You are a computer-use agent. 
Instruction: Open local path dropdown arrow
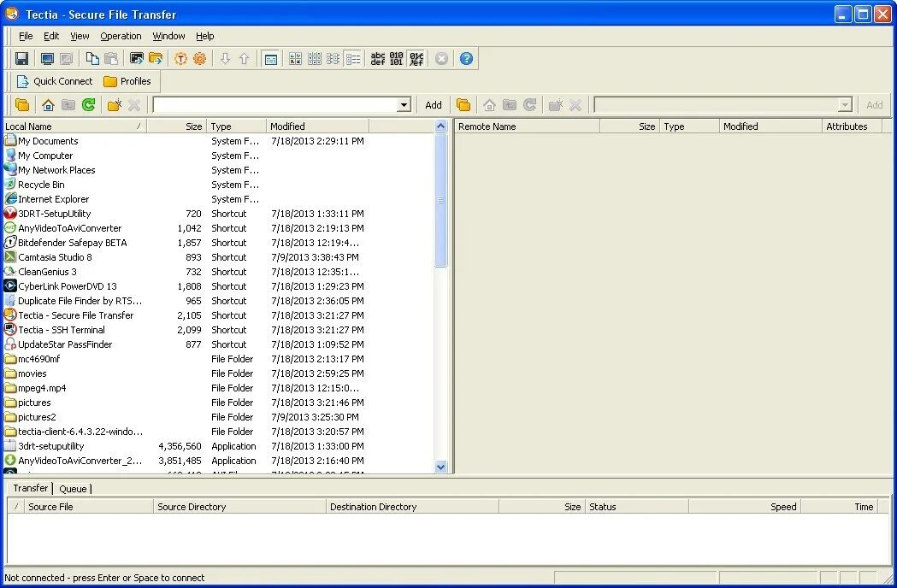pyautogui.click(x=404, y=104)
